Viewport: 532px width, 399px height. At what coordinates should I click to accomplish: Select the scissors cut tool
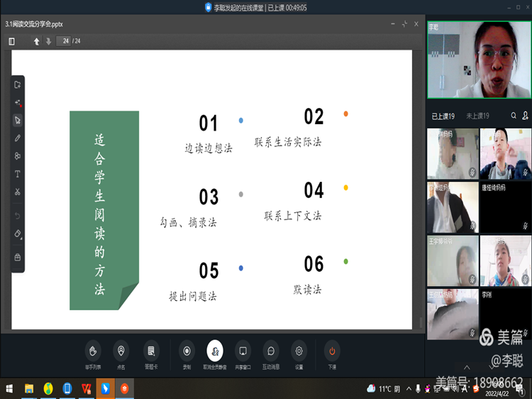pos(18,192)
